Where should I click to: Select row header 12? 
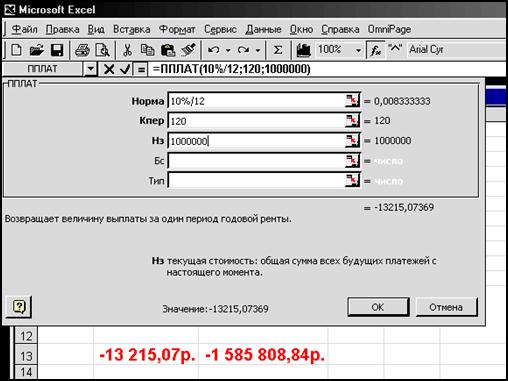(26, 336)
